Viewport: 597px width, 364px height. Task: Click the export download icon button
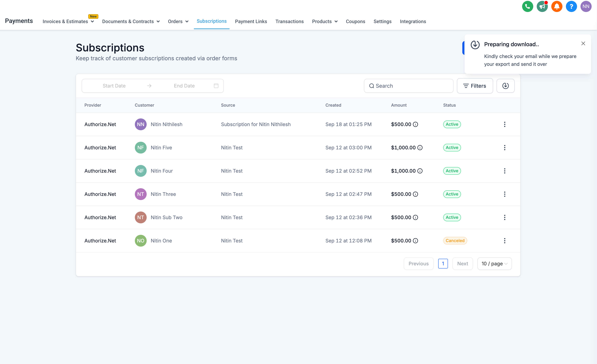click(505, 86)
